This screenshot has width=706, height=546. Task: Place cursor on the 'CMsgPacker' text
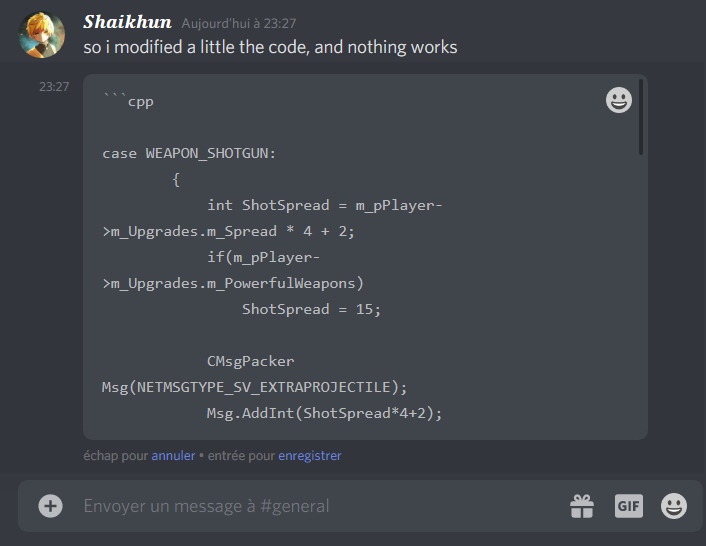coord(250,361)
